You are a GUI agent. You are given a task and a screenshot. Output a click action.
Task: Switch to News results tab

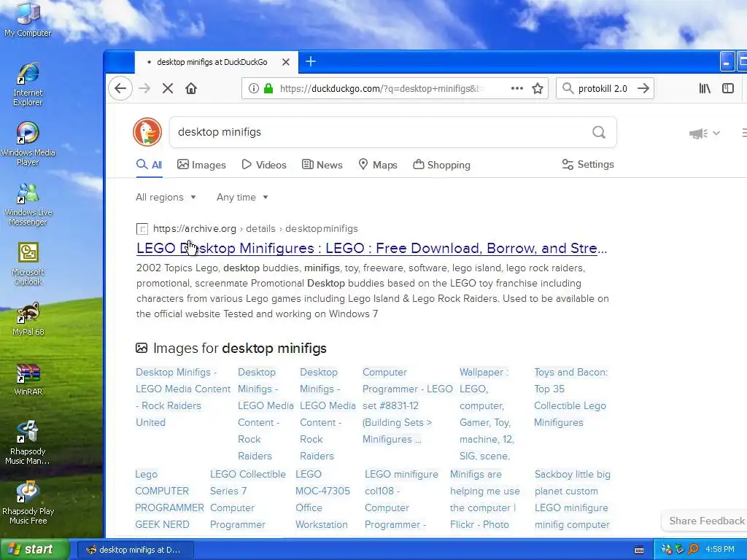(322, 165)
